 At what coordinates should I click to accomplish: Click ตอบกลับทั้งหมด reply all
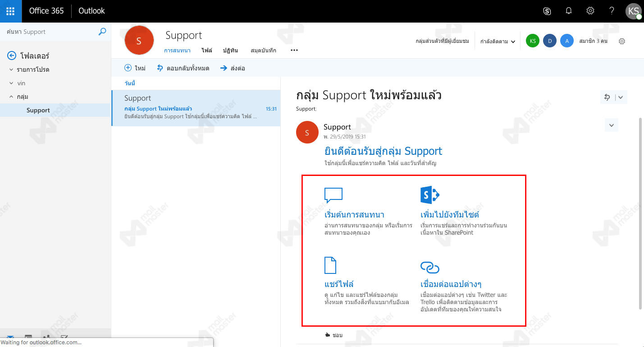pyautogui.click(x=183, y=68)
